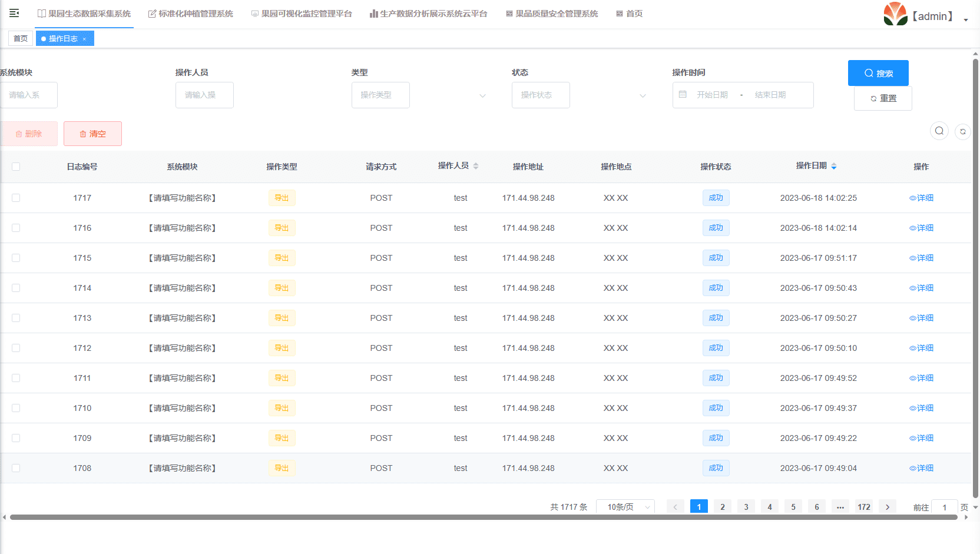Open 详细 for log 1709

tap(921, 438)
